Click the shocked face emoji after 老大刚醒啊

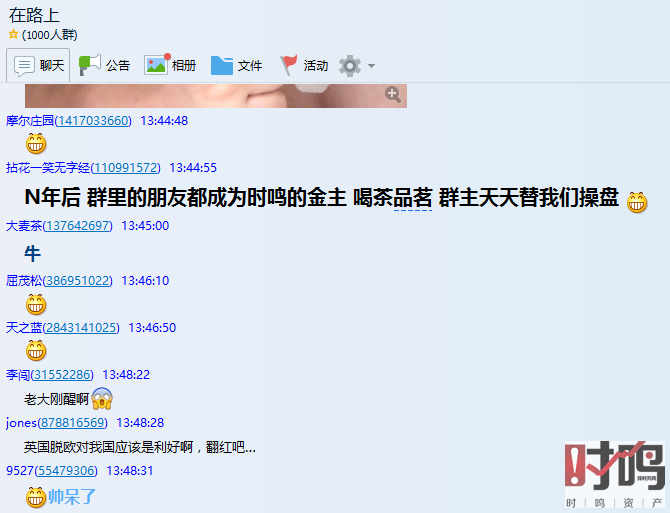coord(102,399)
